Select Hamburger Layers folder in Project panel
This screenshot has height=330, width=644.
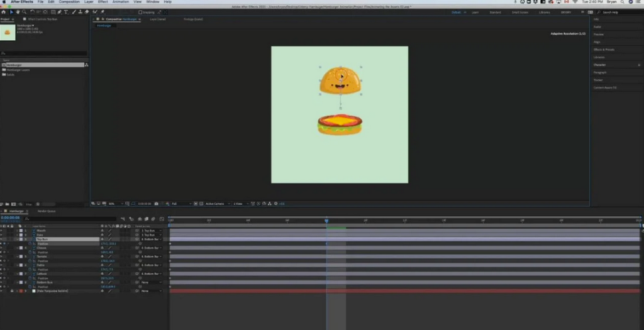19,70
